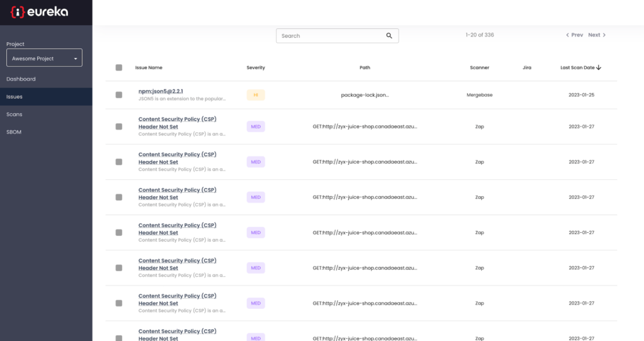This screenshot has width=644, height=341.
Task: Click the Eureka logo icon
Action: coord(18,12)
